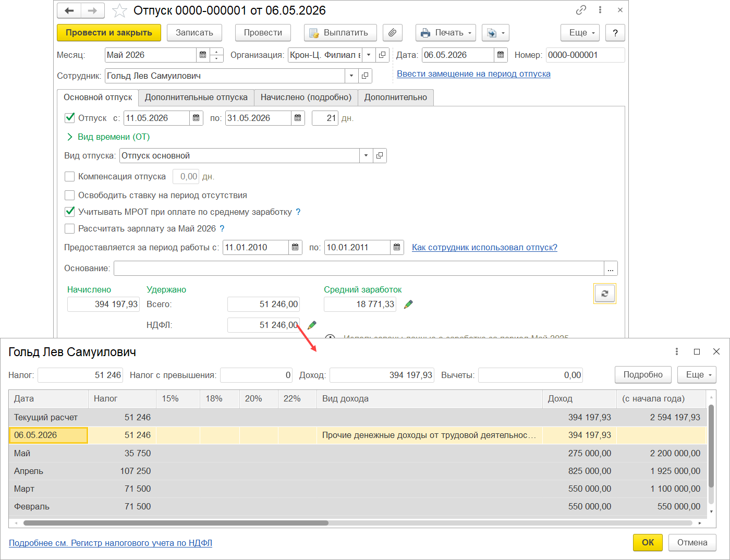
Task: Open the employee card for Гольд Лев Самуилович
Action: [365, 76]
